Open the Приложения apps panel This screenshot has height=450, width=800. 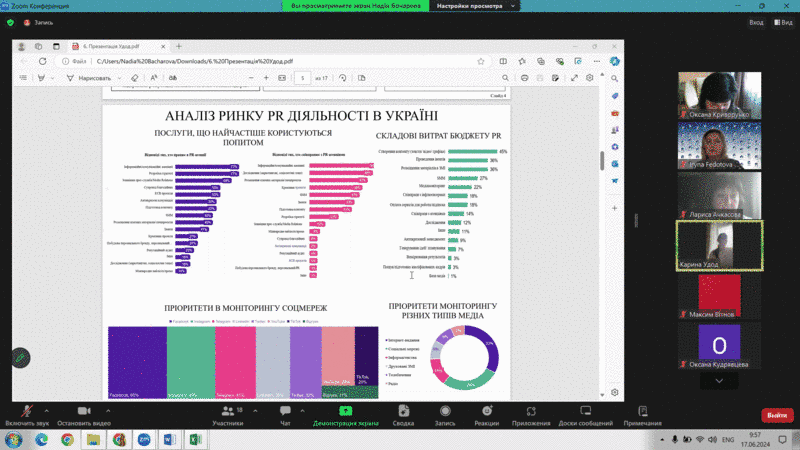[x=531, y=414]
